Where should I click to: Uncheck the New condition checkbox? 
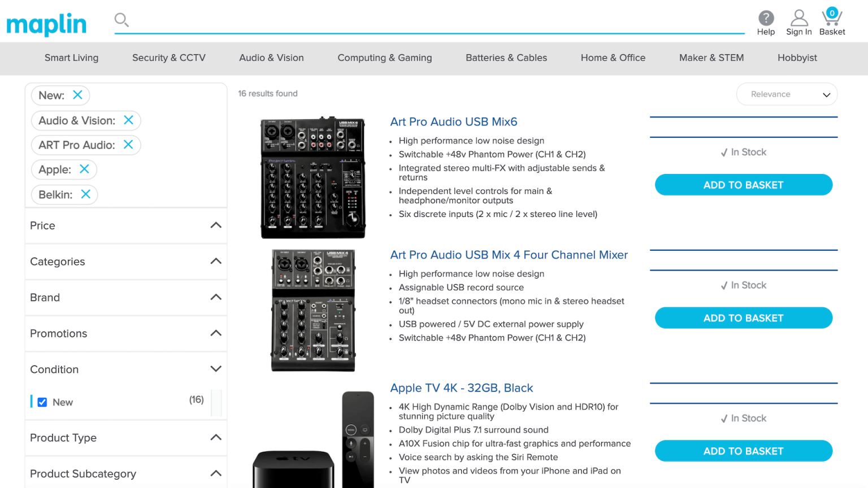[42, 402]
